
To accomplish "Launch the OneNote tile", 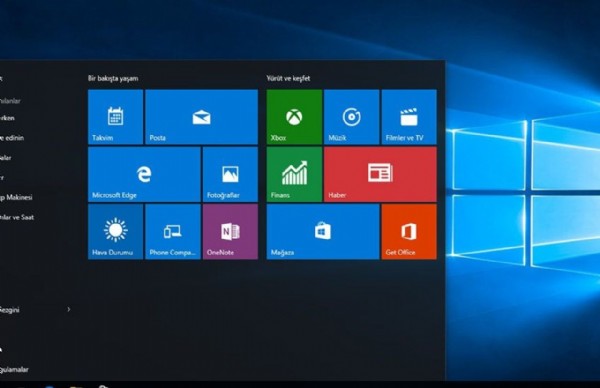I will pos(230,232).
